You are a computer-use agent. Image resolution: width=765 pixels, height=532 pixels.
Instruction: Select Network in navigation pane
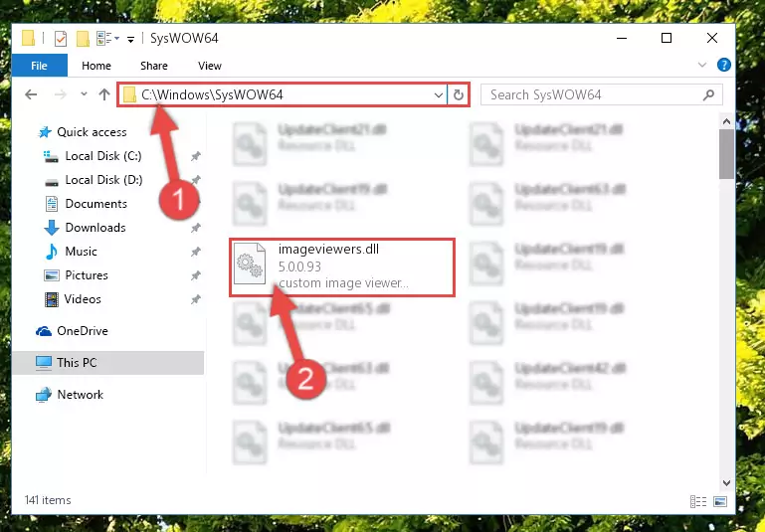tap(80, 395)
